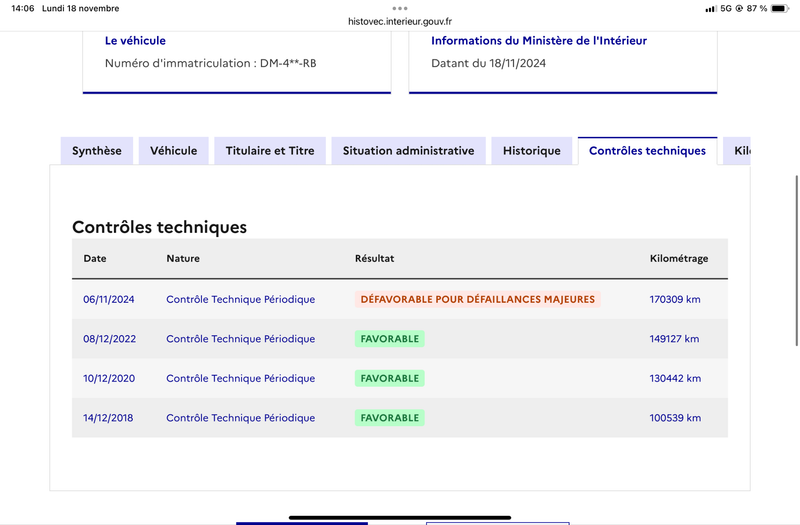This screenshot has width=800, height=525.
Task: Tap the Lundi 18 novembre date
Action: (81, 8)
